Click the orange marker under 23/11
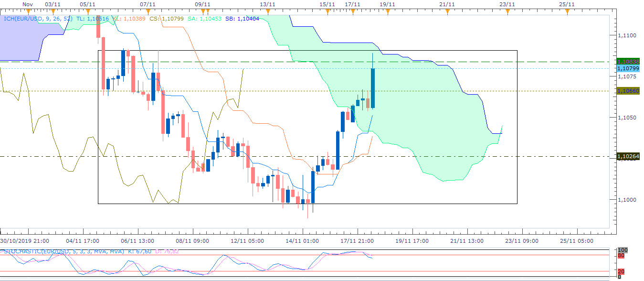644x281 pixels. (x=507, y=12)
